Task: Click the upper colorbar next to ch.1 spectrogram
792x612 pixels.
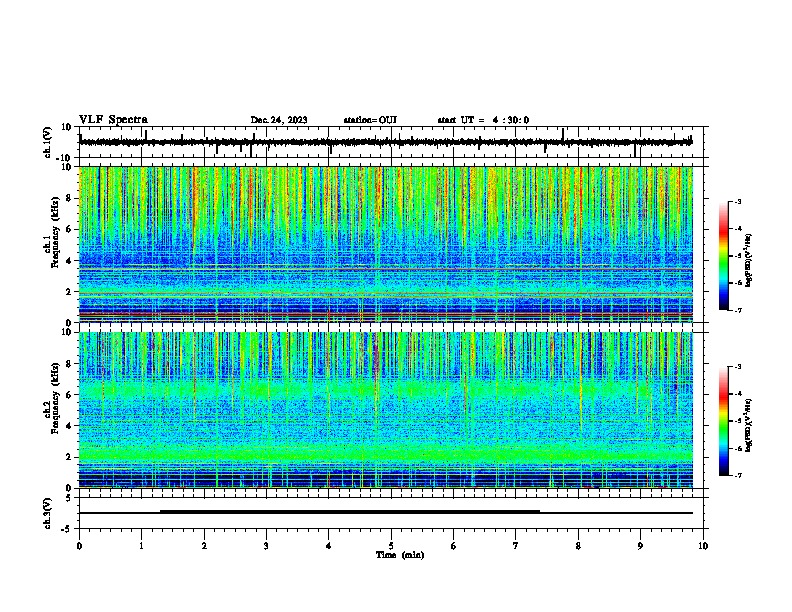Action: pos(723,256)
